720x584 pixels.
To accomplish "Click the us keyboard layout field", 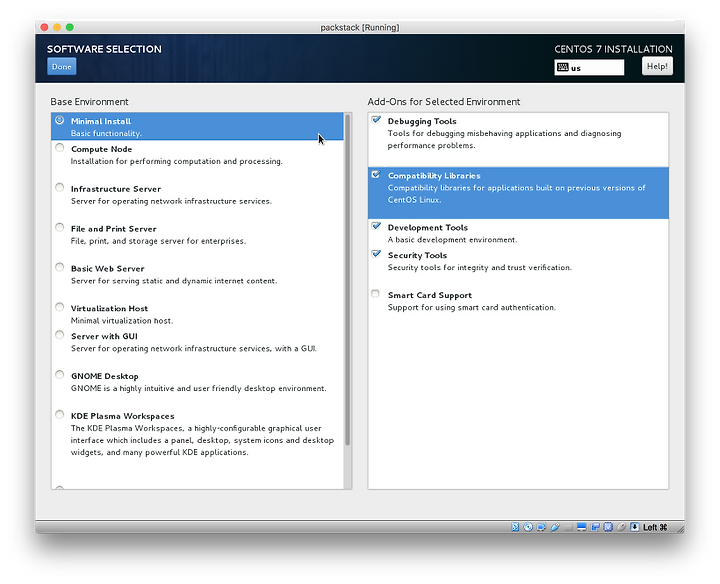I will coord(589,67).
